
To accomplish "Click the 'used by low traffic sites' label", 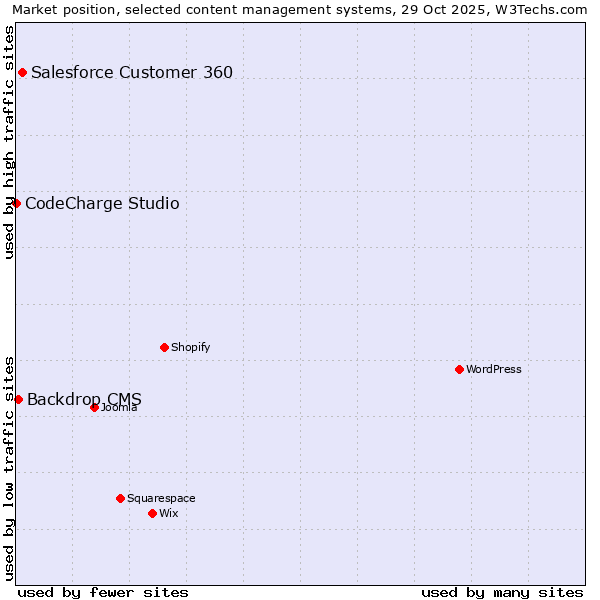I will (x=9, y=468).
